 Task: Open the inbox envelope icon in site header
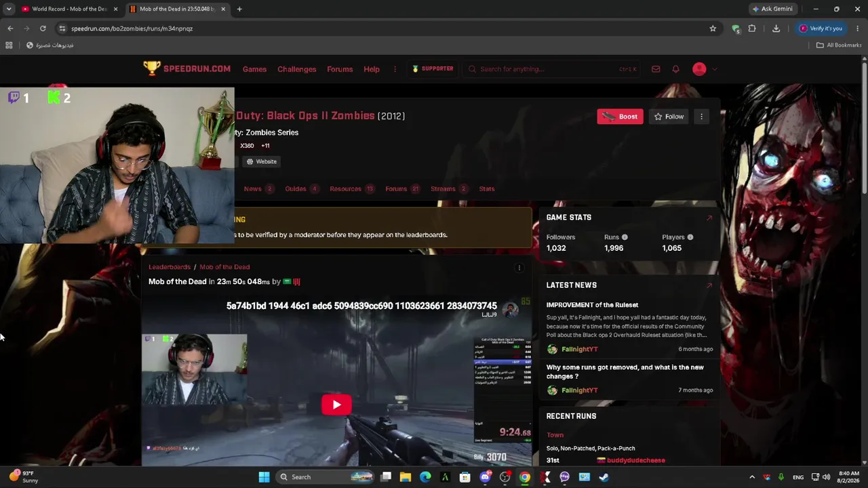656,69
